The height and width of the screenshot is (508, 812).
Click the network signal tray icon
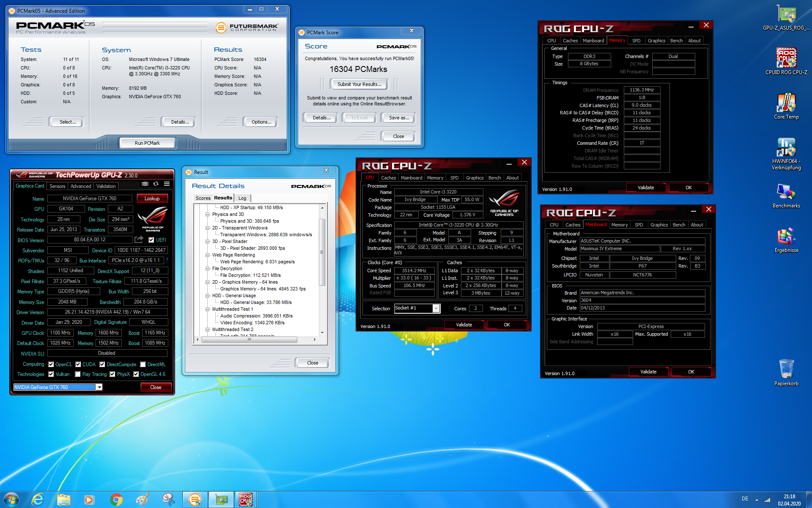(x=767, y=500)
